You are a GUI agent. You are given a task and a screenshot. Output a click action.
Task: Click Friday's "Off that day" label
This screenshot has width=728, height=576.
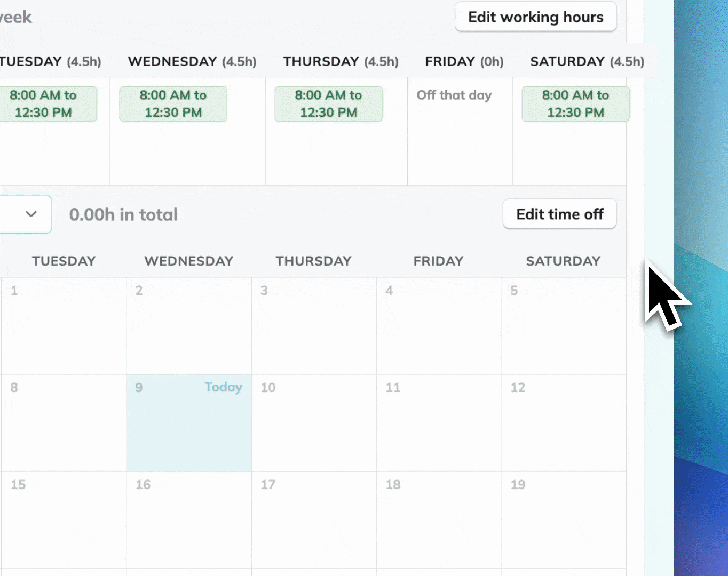[x=454, y=95]
